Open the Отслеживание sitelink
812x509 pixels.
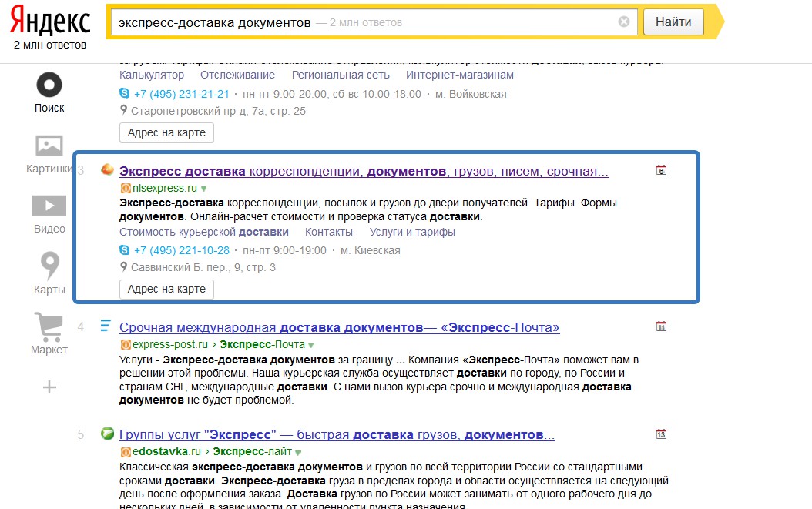click(238, 75)
